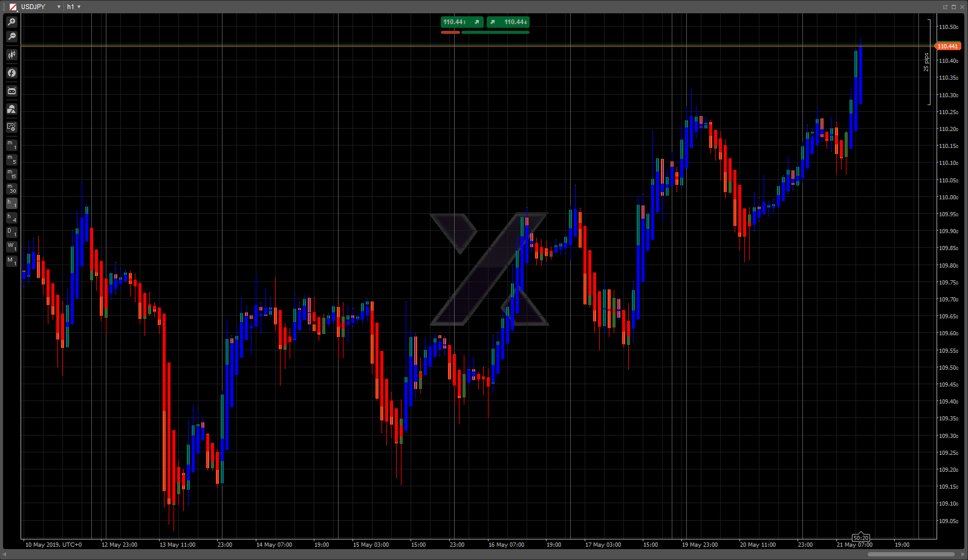
Task: Click the 110.000 price axis label
Action: click(948, 198)
